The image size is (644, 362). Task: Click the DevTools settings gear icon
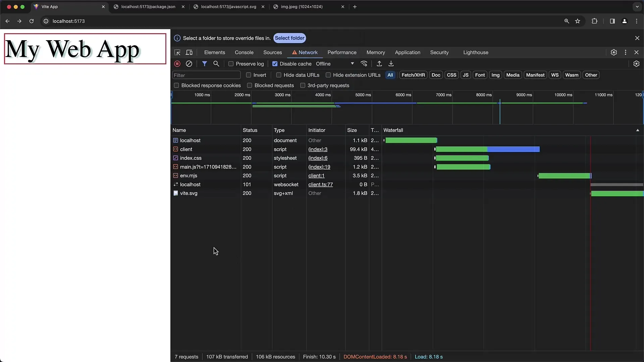[614, 52]
